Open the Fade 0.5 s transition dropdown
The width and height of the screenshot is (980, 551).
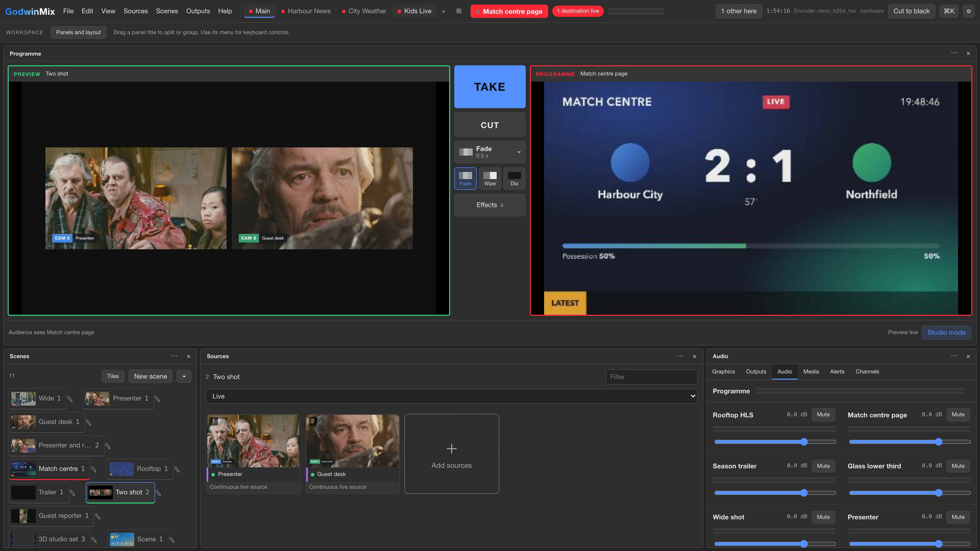[x=490, y=152]
